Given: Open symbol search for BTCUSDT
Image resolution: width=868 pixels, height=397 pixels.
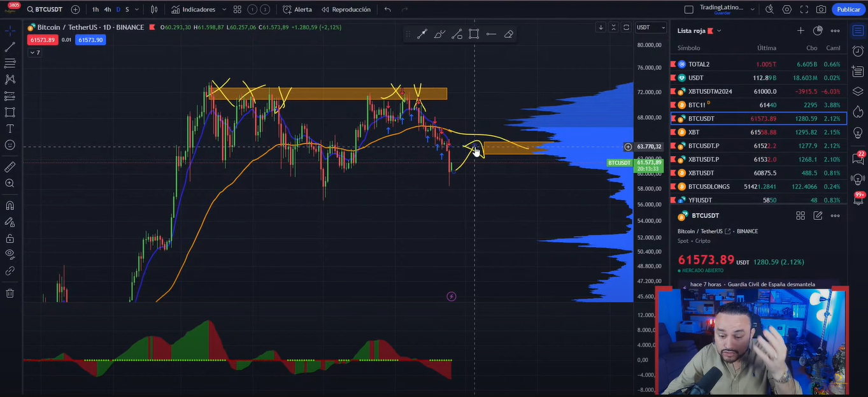Looking at the screenshot, I should coord(44,10).
